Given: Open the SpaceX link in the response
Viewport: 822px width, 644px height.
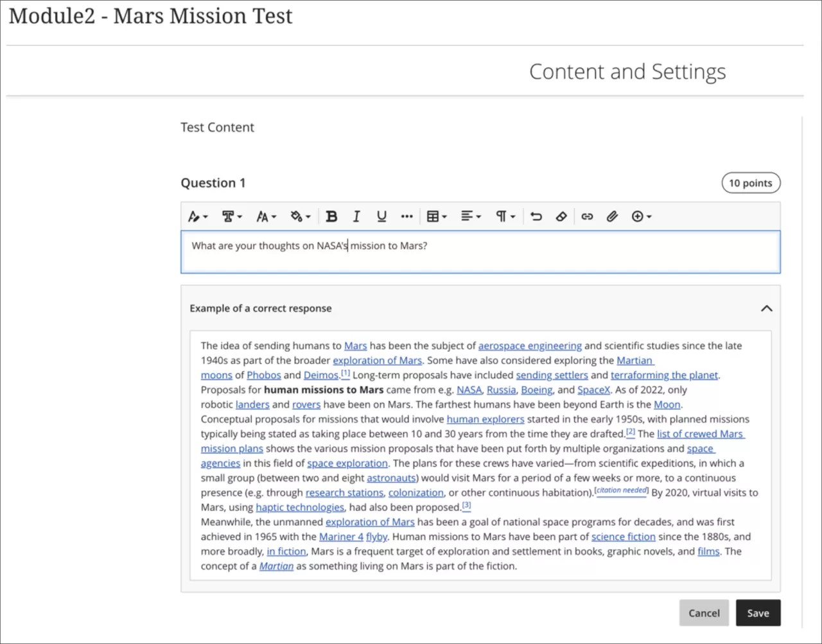Looking at the screenshot, I should coord(593,389).
